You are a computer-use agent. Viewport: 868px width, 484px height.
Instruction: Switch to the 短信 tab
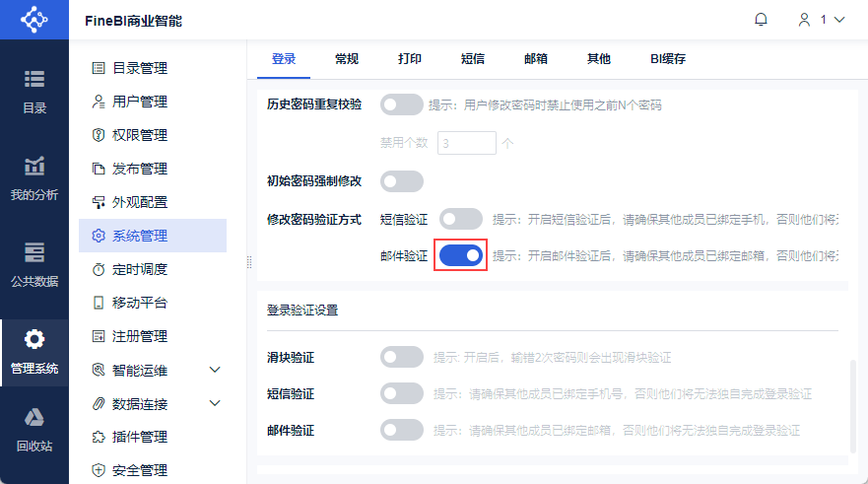[473, 59]
